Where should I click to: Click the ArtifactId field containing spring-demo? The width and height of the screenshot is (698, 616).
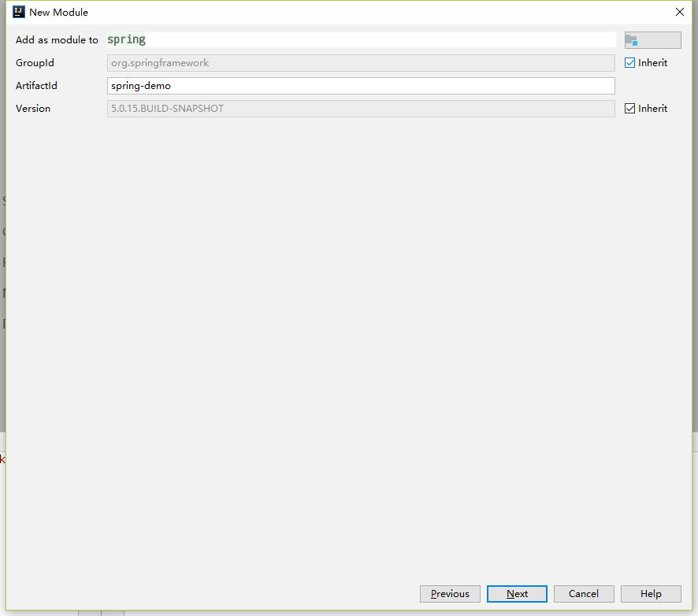(x=361, y=86)
